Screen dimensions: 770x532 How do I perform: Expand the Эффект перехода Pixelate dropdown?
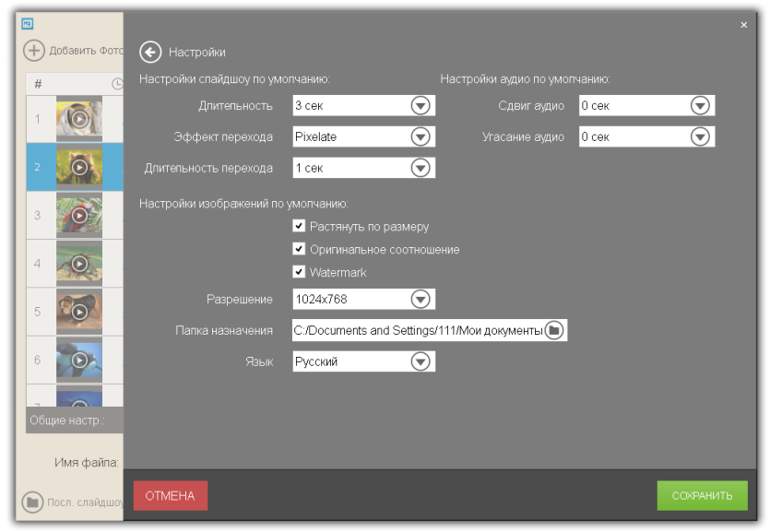[421, 137]
